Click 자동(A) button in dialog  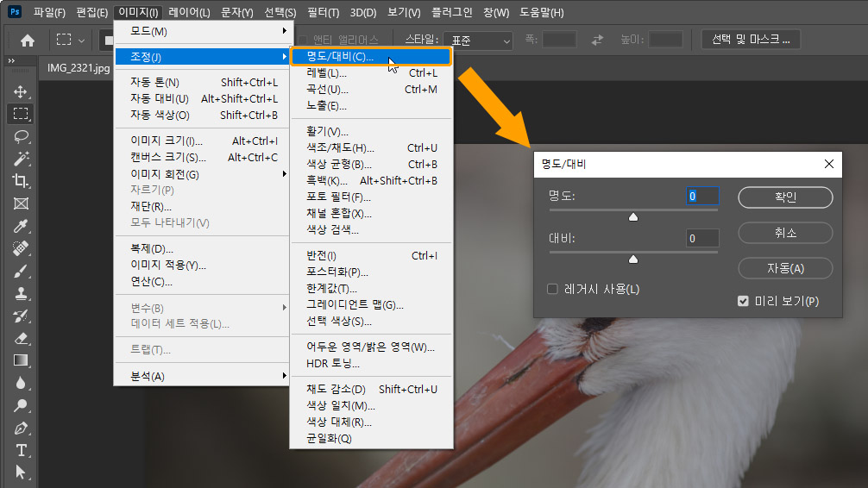pyautogui.click(x=785, y=268)
